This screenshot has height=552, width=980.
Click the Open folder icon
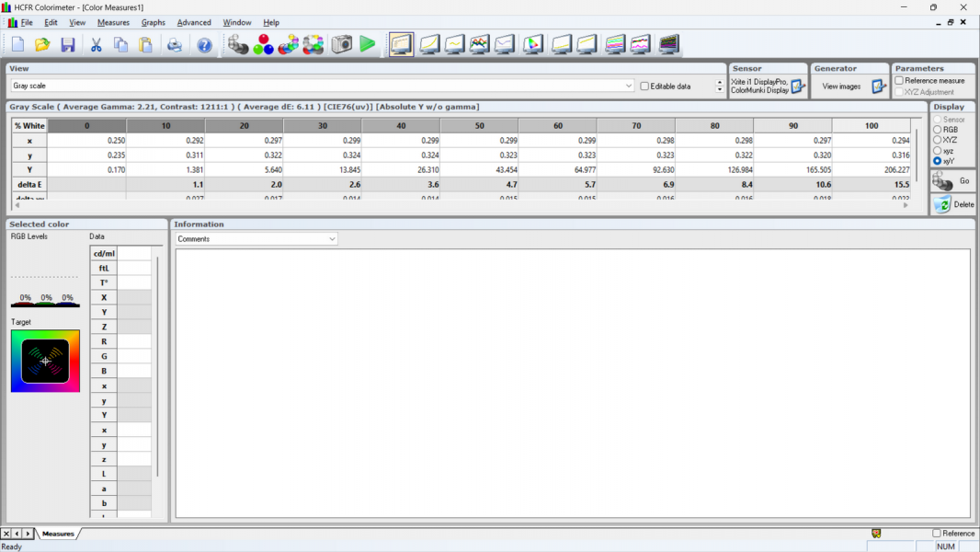[x=42, y=45]
